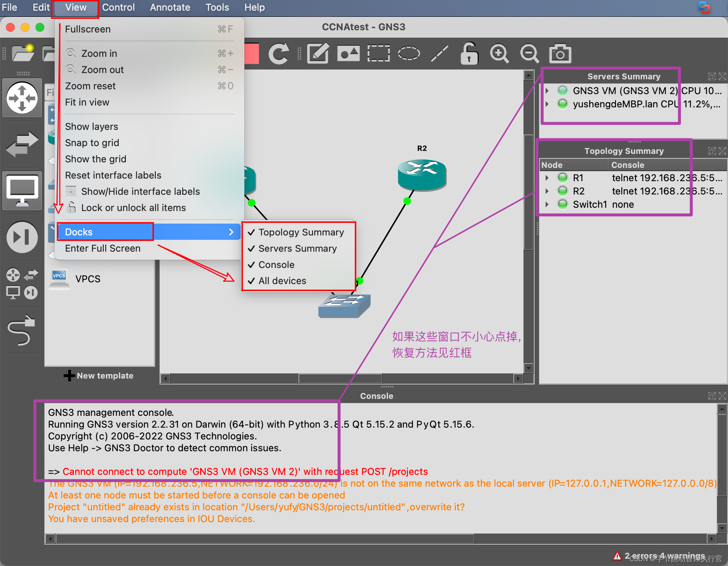Click the red stop all nodes button
Viewport: 728px width, 566px height.
(252, 54)
